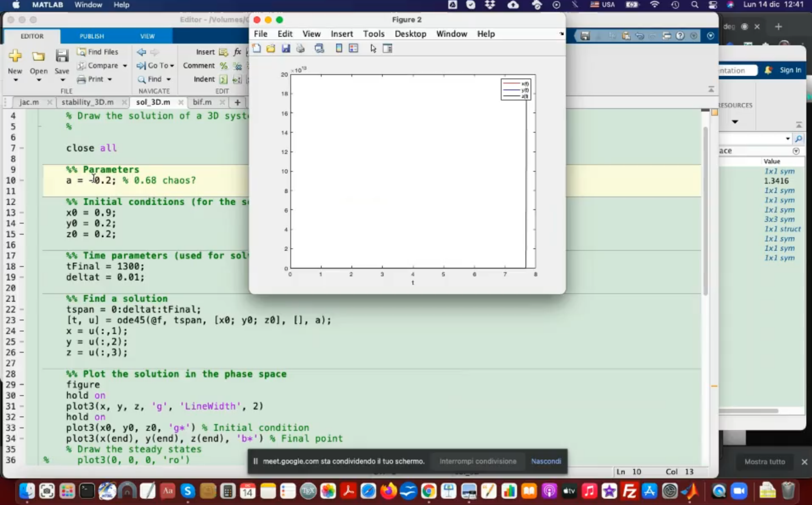Click Nascondi in screen sharing bar

[x=546, y=461]
